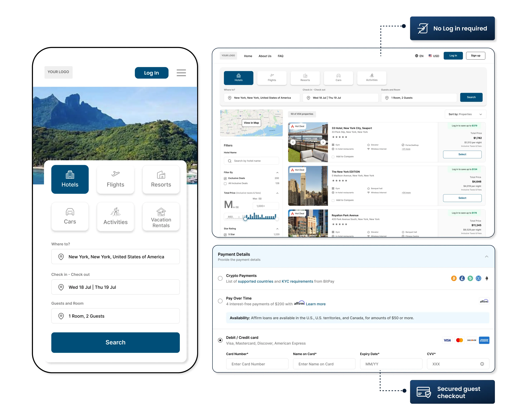
Task: Click the USD flag currency selector
Action: (x=434, y=56)
